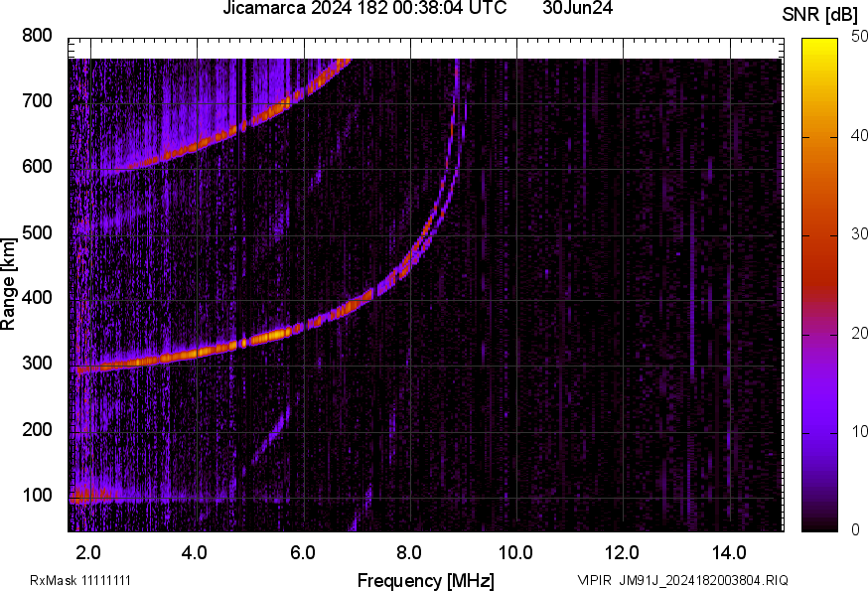Click the frequency tick label 14.0
Screen dimensions: 868x591
click(729, 552)
